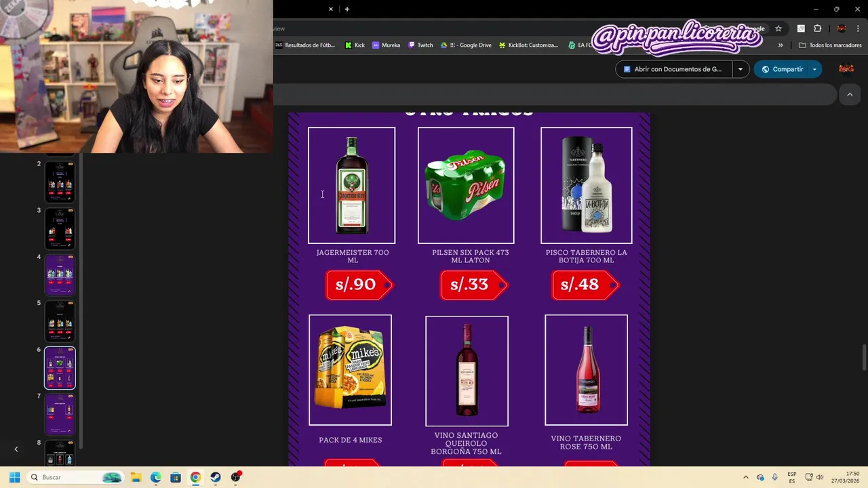
Task: Open OBS Studio from the taskbar
Action: (236, 477)
